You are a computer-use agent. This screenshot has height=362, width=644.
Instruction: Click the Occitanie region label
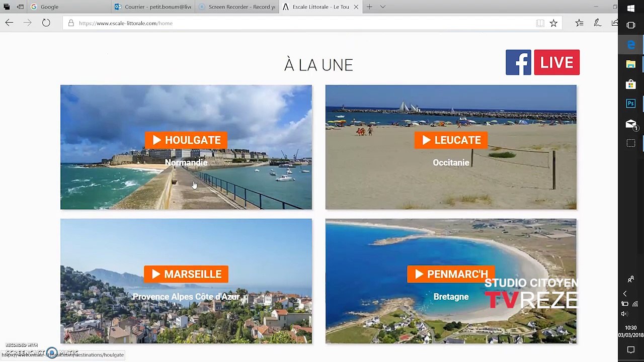tap(451, 162)
